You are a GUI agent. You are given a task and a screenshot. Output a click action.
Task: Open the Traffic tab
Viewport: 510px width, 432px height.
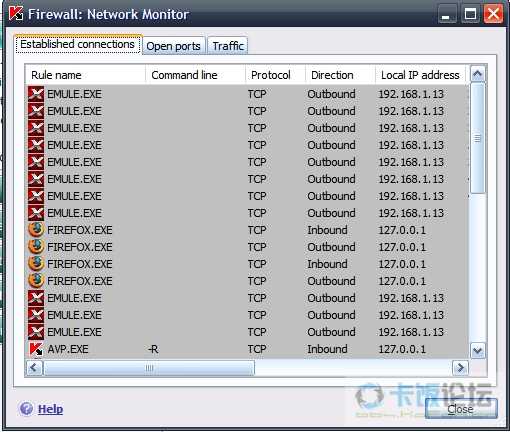228,46
